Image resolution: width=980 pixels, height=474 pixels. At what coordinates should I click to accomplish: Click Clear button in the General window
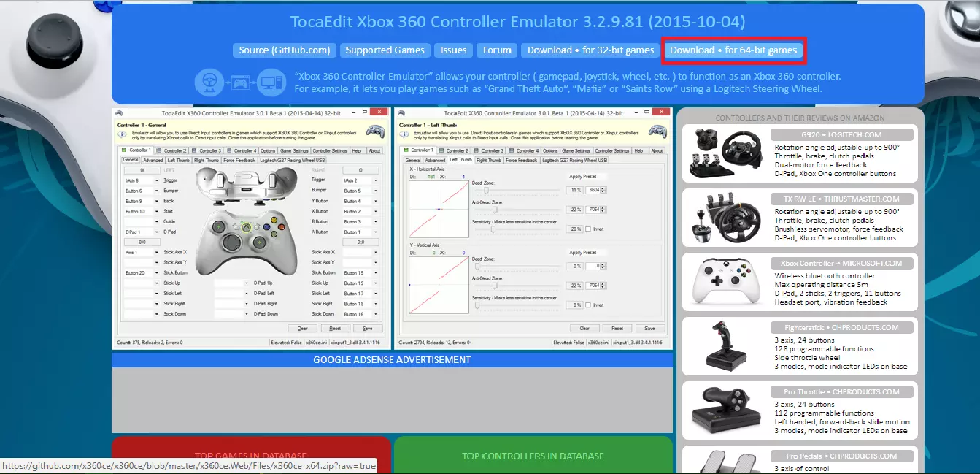[303, 329]
